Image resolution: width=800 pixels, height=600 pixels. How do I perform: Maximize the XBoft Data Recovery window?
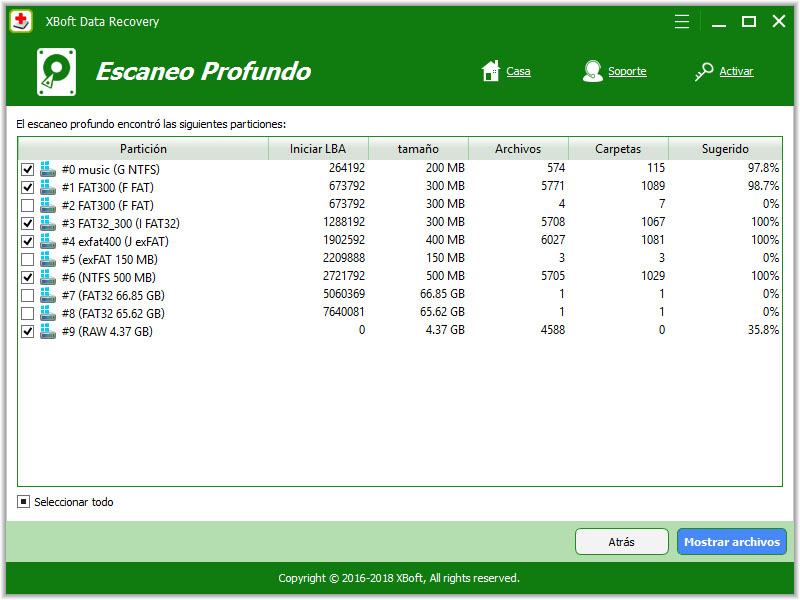tap(748, 21)
